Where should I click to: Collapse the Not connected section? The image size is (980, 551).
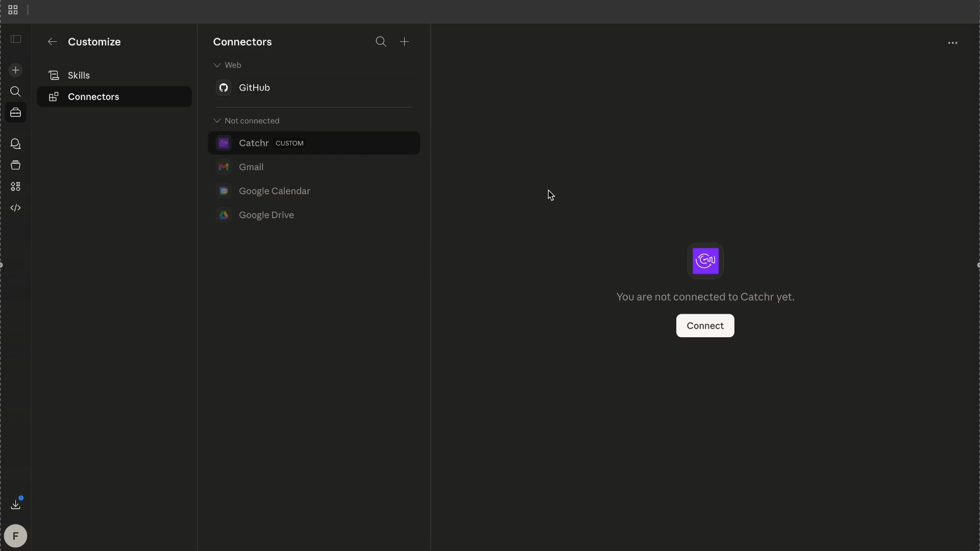[217, 120]
